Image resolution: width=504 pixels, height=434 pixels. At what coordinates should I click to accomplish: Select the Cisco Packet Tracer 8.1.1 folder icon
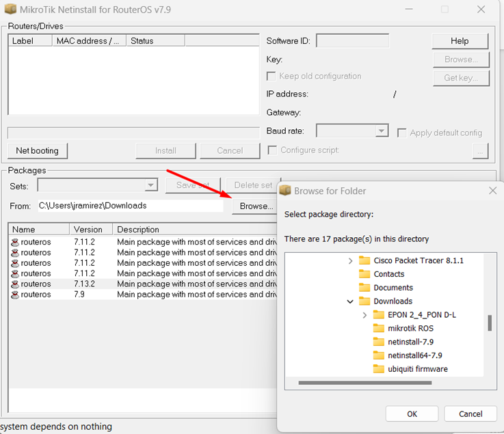364,260
